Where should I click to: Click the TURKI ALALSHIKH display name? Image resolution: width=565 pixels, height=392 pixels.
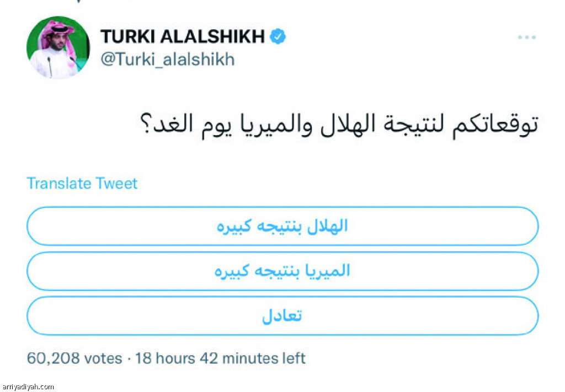[x=183, y=36]
